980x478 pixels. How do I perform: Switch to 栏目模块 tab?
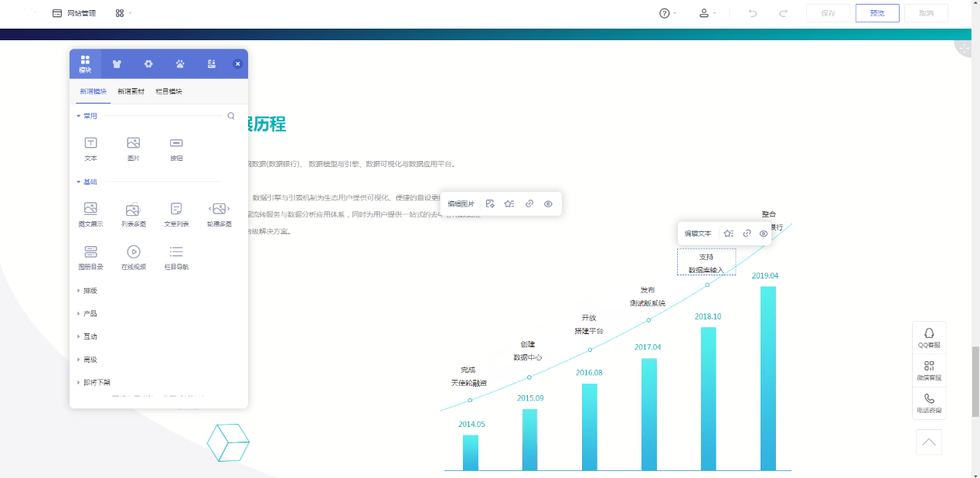[x=168, y=91]
